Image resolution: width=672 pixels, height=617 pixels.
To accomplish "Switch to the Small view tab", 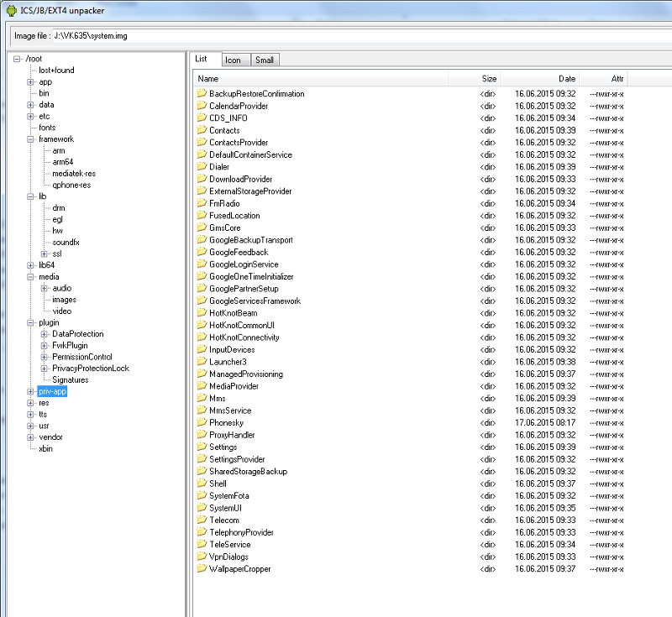I will (265, 60).
